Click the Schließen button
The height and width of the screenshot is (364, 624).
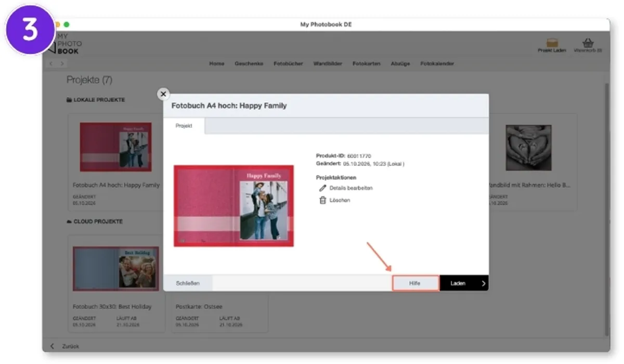[188, 283]
